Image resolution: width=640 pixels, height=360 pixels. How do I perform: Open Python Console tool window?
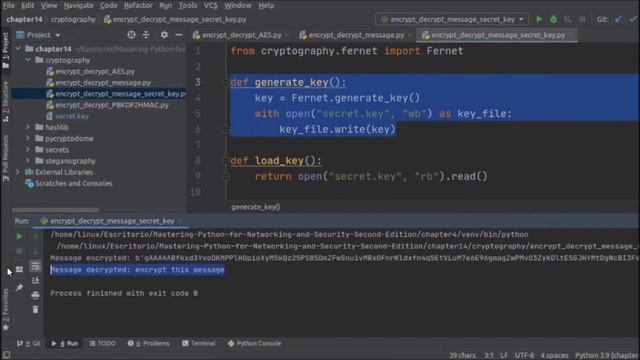coord(254,343)
